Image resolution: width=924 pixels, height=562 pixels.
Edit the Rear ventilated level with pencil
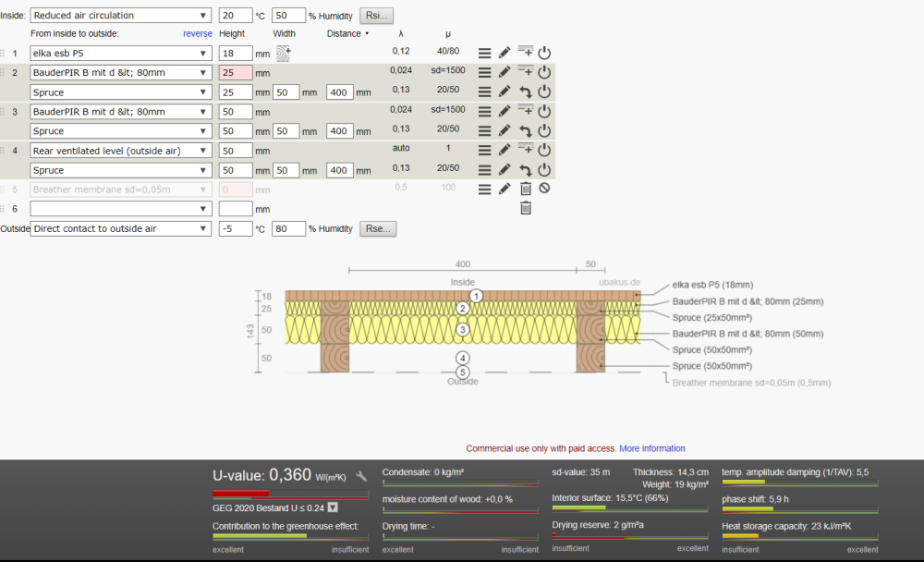pos(505,151)
